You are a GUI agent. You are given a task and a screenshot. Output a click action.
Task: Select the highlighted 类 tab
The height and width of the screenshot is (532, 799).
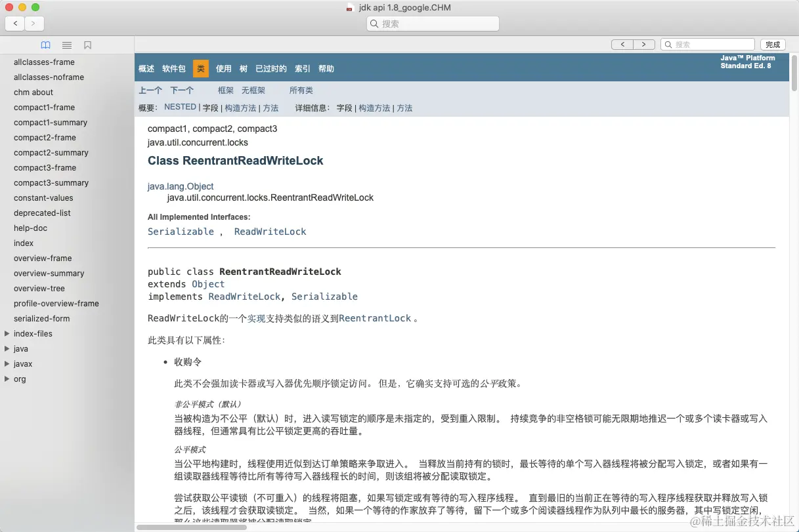(x=201, y=69)
